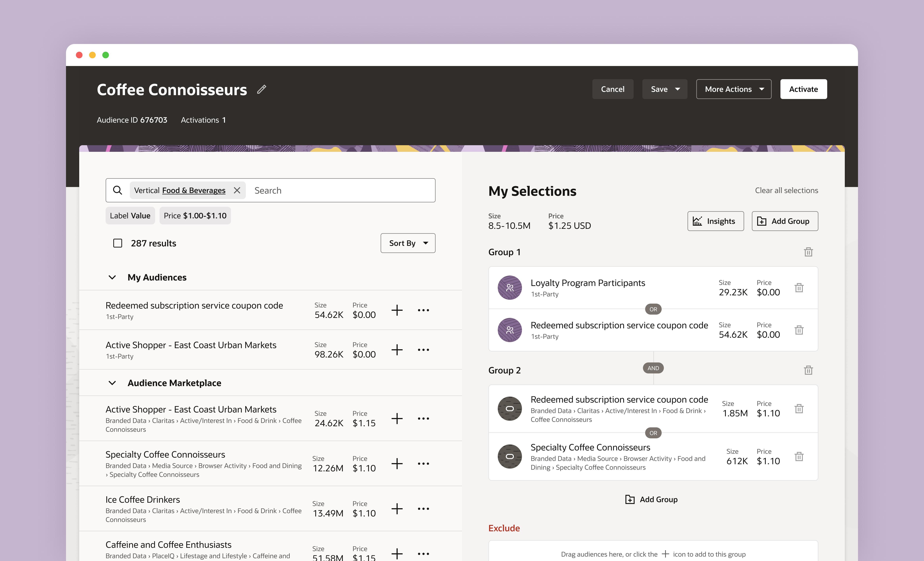Open the More Actions menu

coord(733,89)
